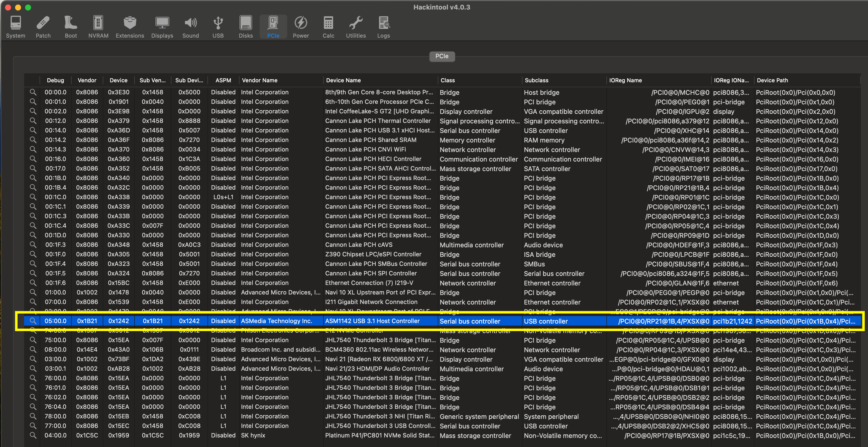Viewport: 868px width, 447px height.
Task: Select the JHL7540 Thunderbolt 3 USB Controller row
Action: click(x=442, y=426)
